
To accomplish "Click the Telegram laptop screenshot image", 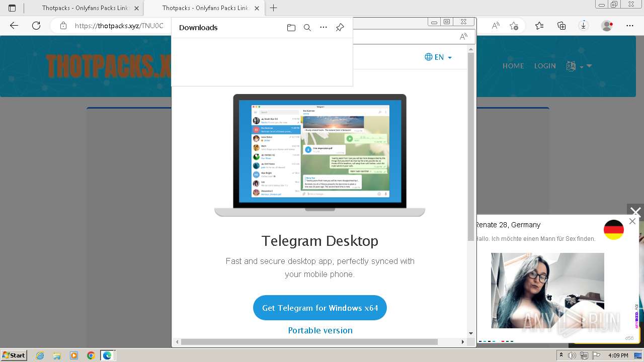I will tap(320, 155).
